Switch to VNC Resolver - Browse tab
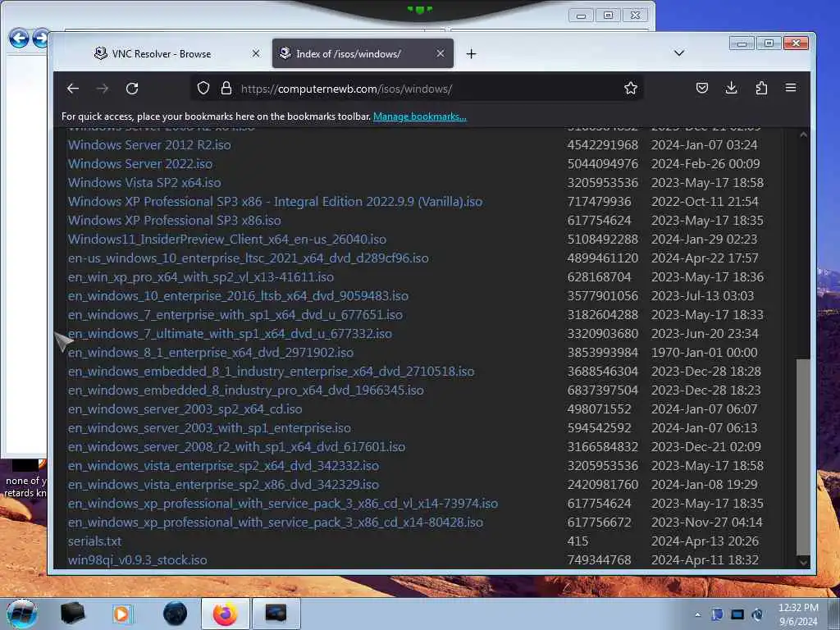This screenshot has height=630, width=840. tap(172, 53)
